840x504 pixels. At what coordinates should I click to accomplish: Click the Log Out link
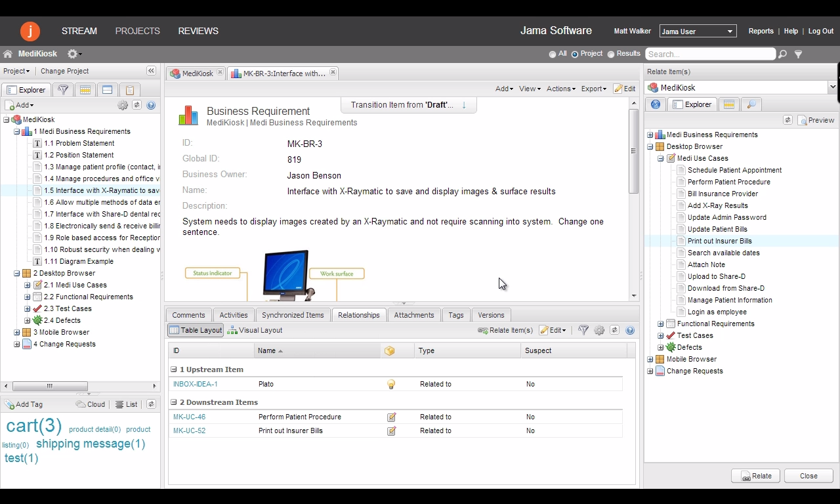click(821, 31)
